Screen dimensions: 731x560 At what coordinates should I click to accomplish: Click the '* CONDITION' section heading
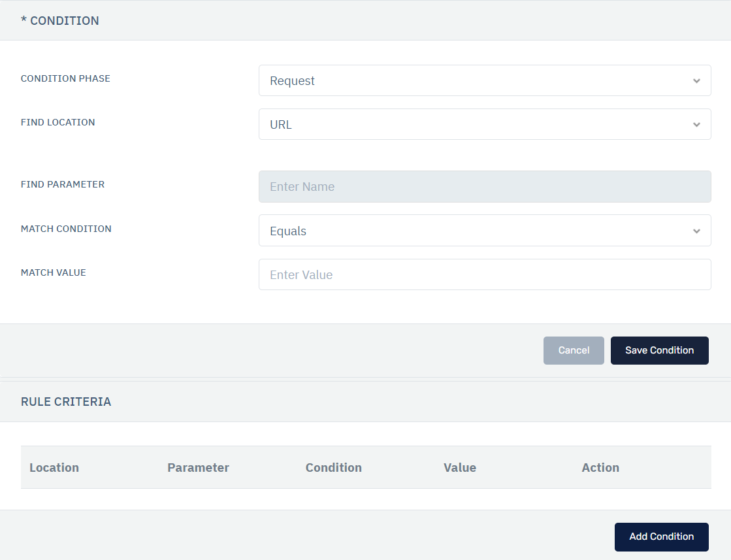60,21
